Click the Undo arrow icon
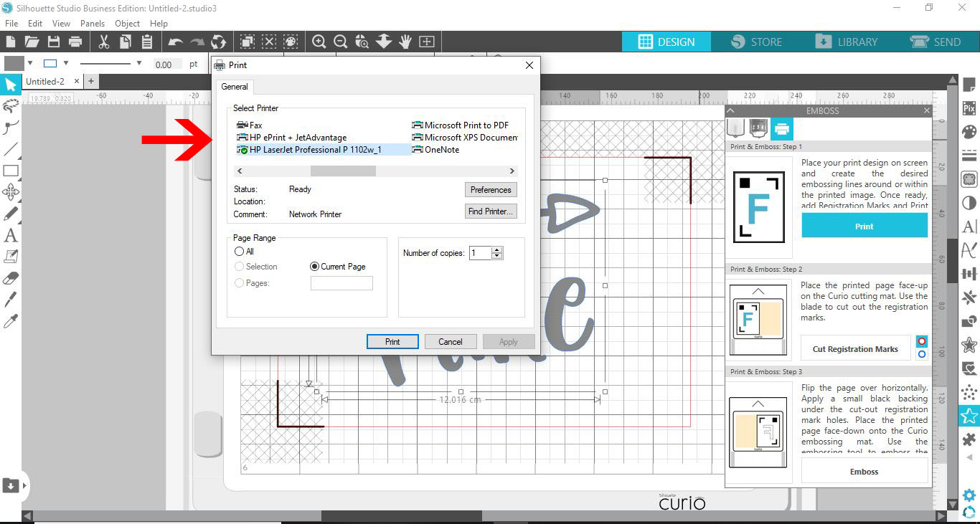 (x=176, y=42)
